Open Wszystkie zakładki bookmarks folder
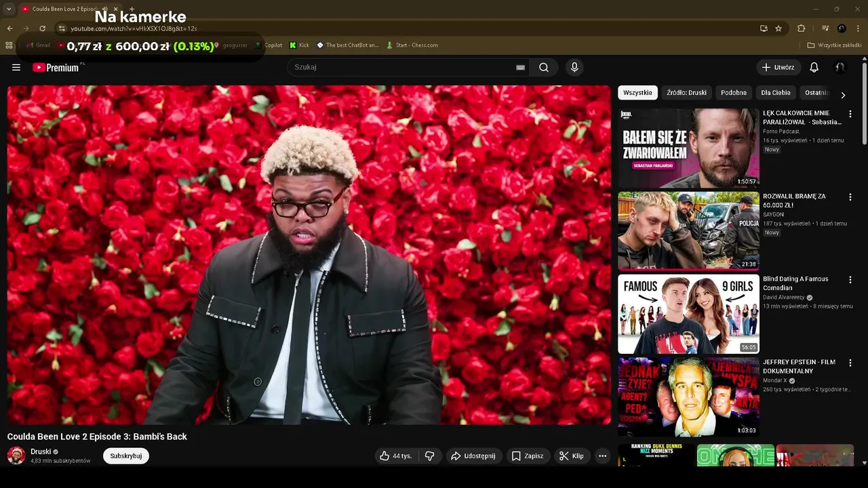 coord(834,45)
